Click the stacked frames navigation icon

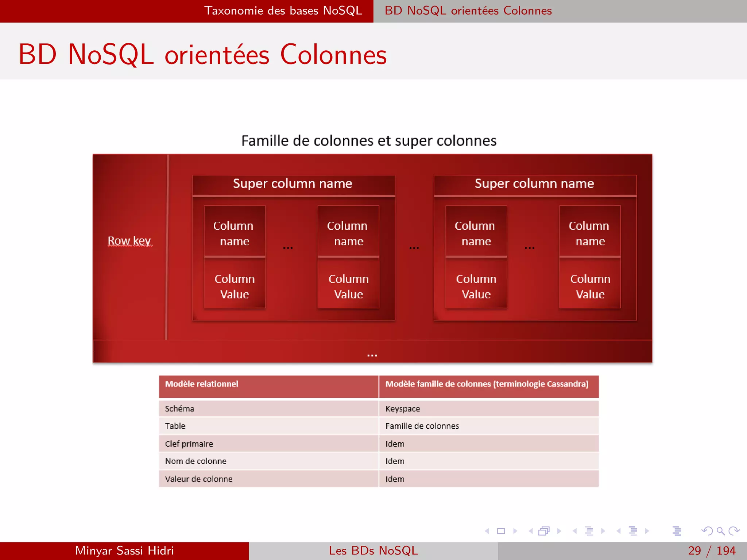[x=544, y=531]
